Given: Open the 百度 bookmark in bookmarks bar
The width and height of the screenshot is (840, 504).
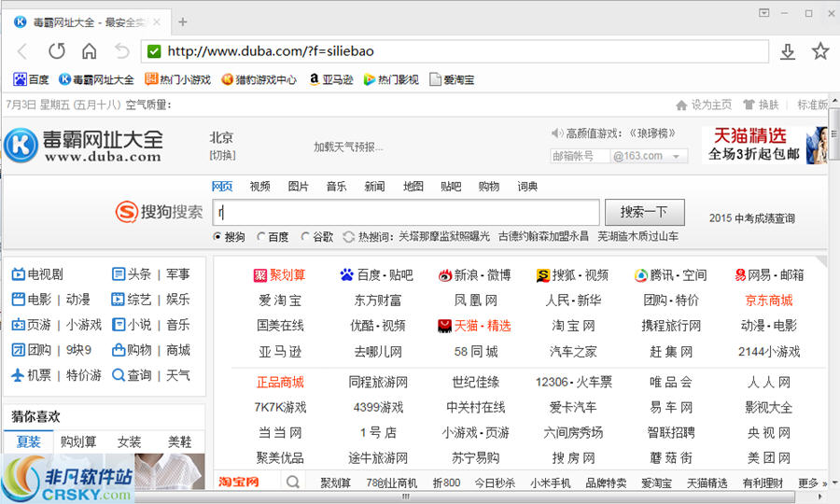Looking at the screenshot, I should point(31,80).
